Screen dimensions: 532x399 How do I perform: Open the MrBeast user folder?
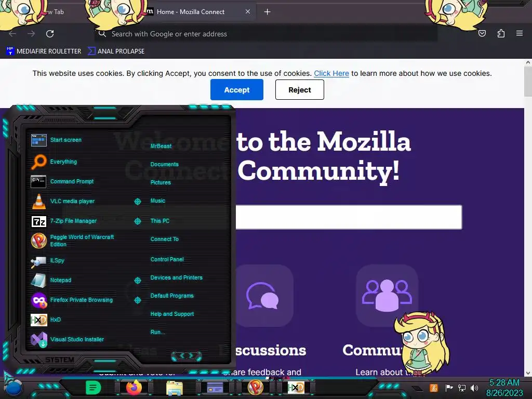pos(161,146)
